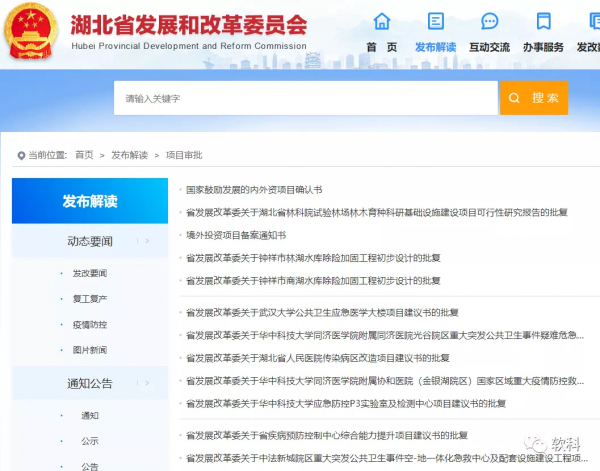
Task: Click the chevron next to 动态要闻
Action: (147, 241)
